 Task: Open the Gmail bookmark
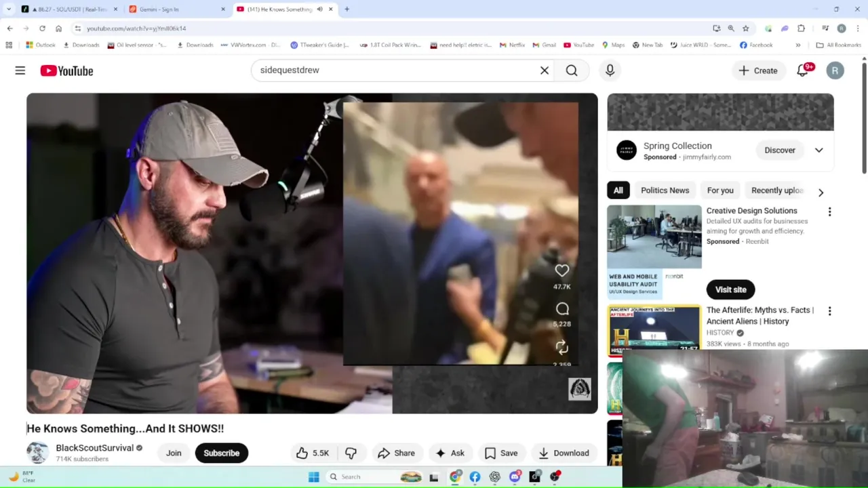click(x=544, y=45)
